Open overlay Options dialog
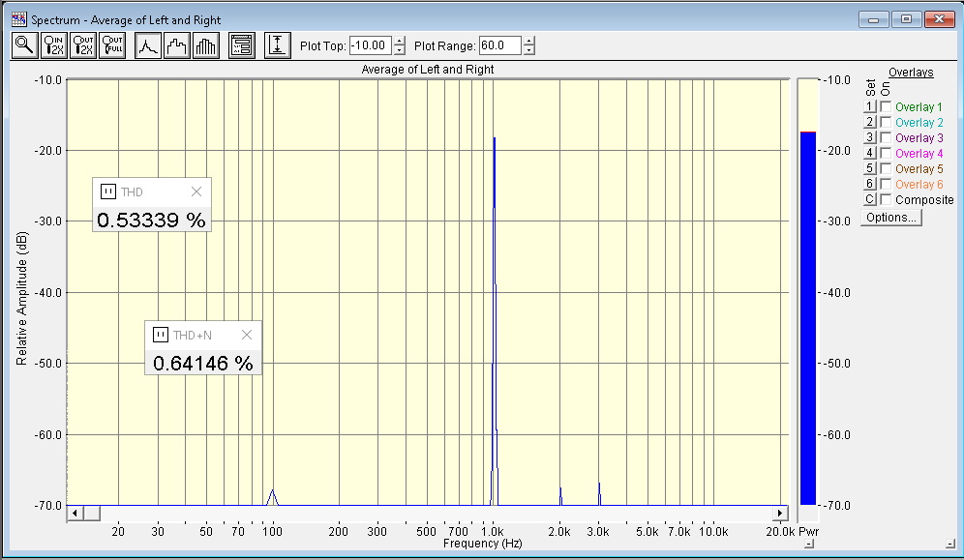The width and height of the screenshot is (964, 560). click(x=891, y=218)
